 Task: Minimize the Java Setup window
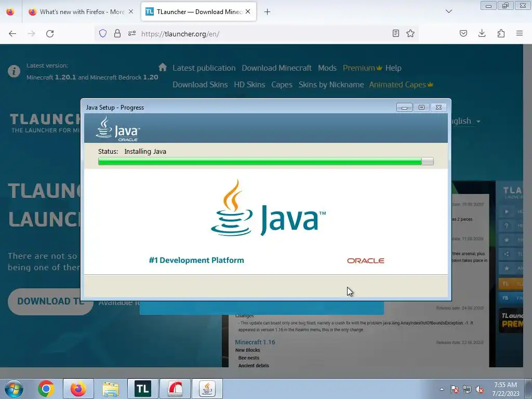click(x=404, y=108)
